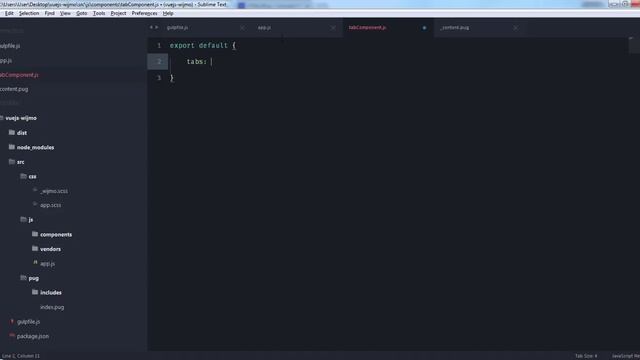Open the Tab Size selector in the status bar
The image size is (640, 360).
(x=586, y=356)
